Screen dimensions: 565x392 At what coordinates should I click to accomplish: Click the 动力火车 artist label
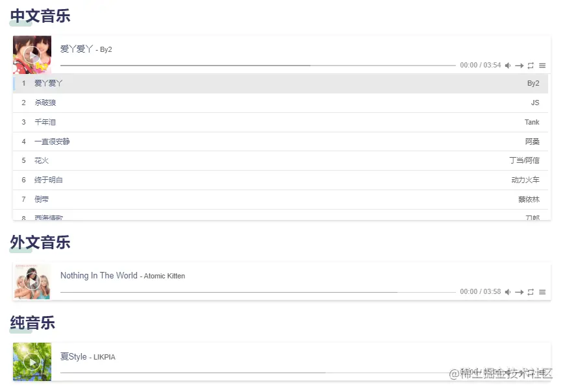click(x=525, y=180)
